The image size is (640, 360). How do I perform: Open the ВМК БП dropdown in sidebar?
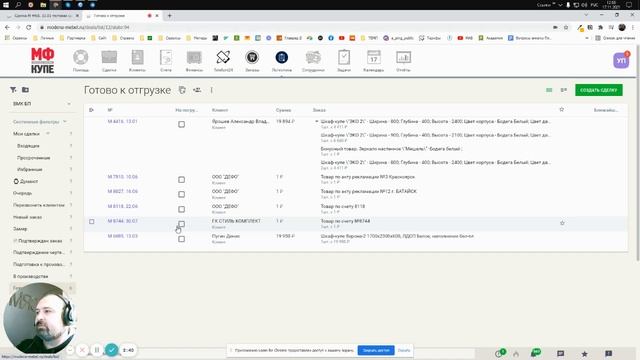(42, 104)
